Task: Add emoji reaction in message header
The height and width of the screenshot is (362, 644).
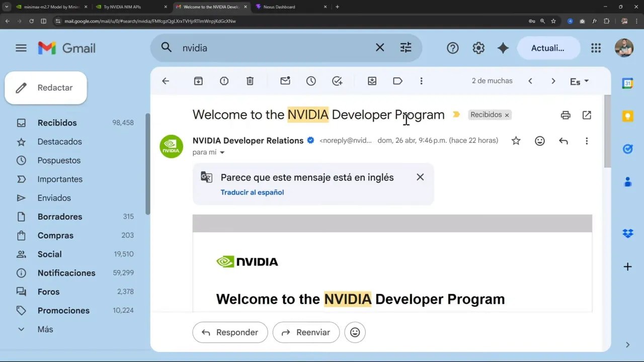Action: coord(540,141)
